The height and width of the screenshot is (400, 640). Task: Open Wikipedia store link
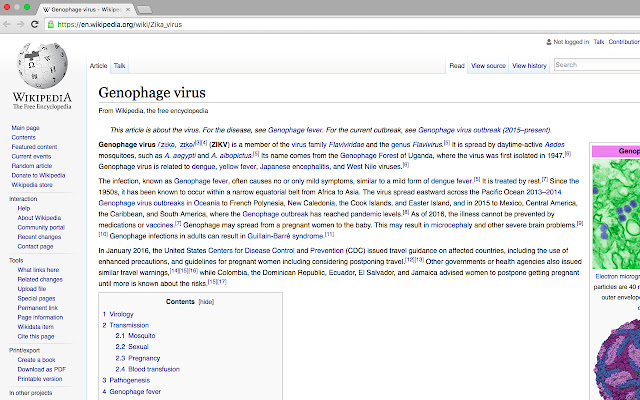tap(32, 184)
